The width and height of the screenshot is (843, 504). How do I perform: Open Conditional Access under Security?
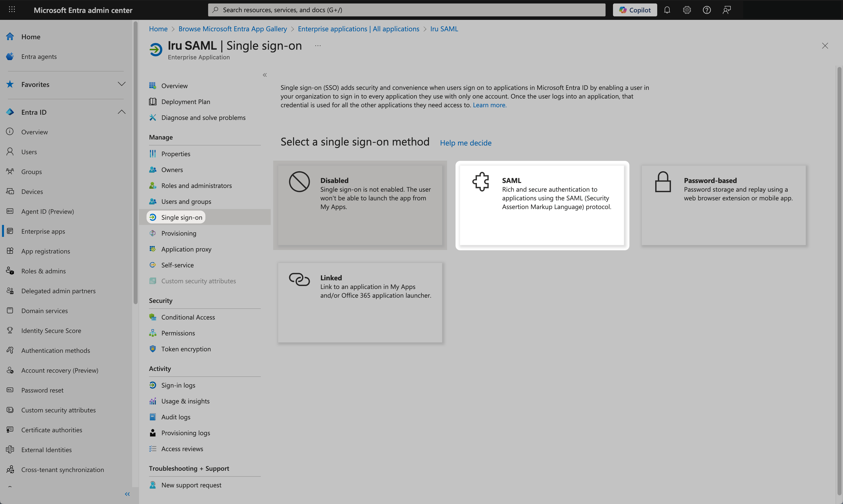(x=188, y=317)
